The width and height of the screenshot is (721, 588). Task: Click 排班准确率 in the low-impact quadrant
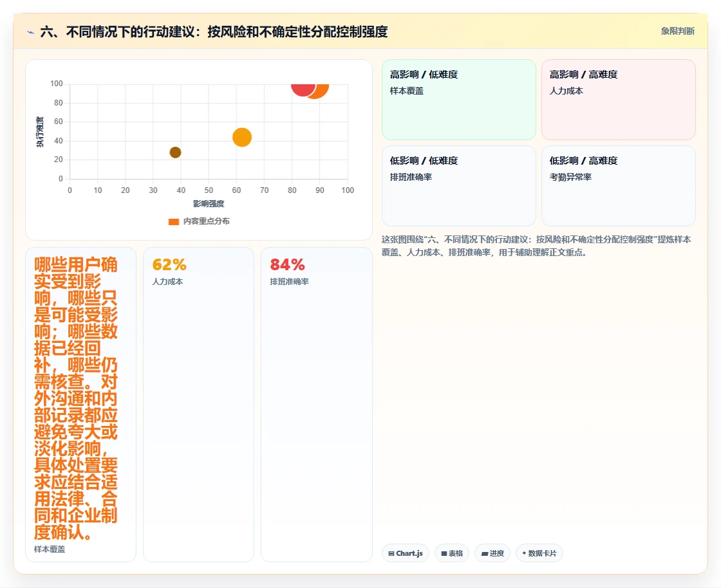click(411, 177)
